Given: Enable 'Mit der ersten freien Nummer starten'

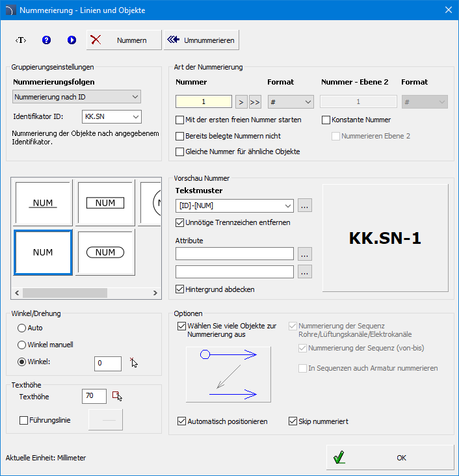Looking at the screenshot, I should (x=180, y=120).
